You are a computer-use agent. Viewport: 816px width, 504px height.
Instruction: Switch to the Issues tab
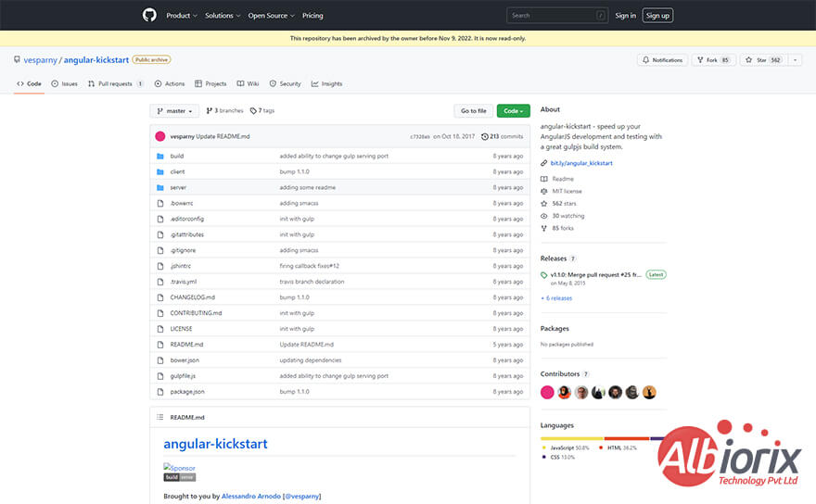[x=65, y=83]
